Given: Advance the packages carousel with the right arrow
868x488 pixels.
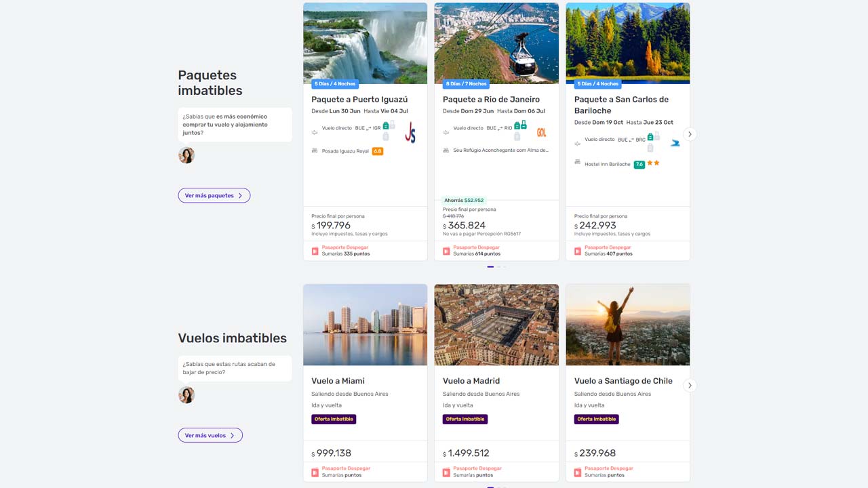Looking at the screenshot, I should click(690, 134).
